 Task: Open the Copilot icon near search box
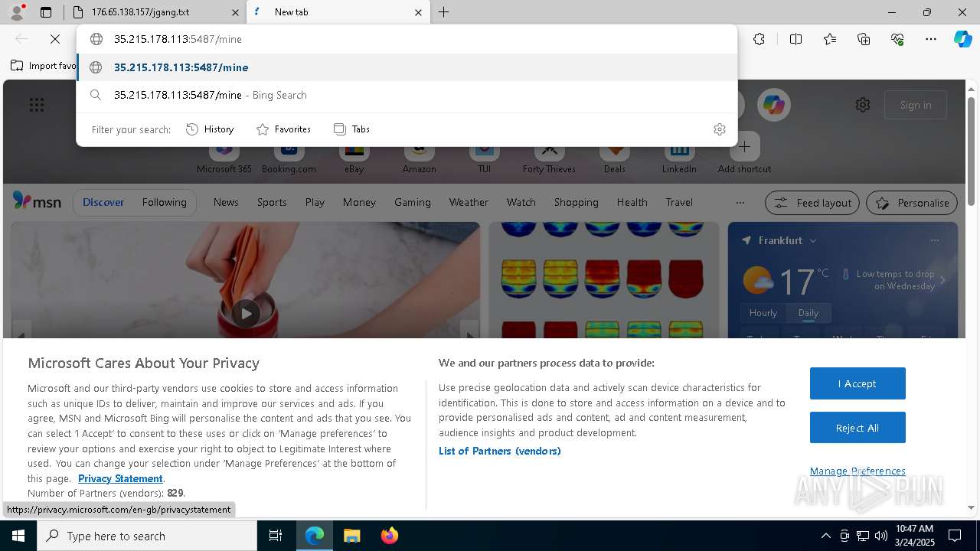(x=774, y=105)
